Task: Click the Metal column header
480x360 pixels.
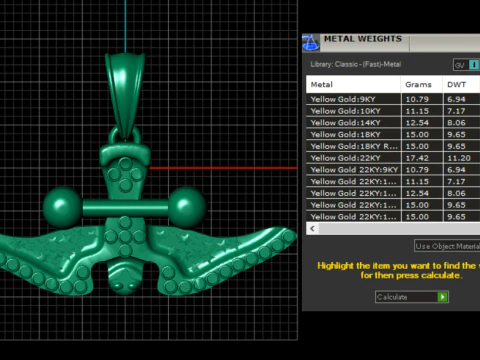Action: 353,84
